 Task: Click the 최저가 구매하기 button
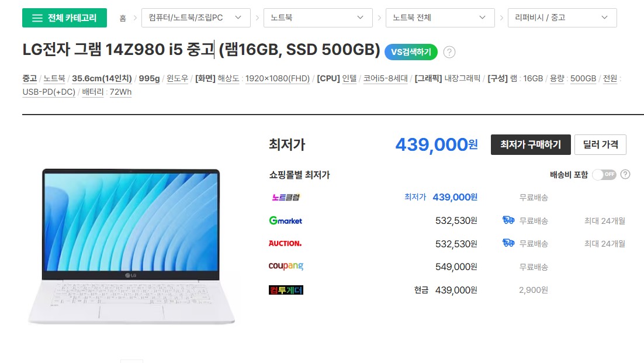pyautogui.click(x=531, y=144)
